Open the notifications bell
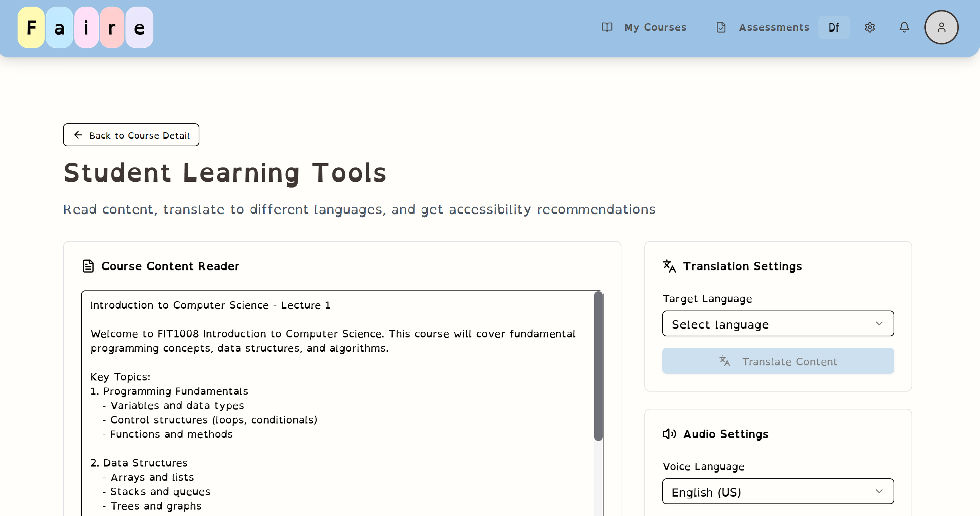980x516 pixels. (904, 27)
